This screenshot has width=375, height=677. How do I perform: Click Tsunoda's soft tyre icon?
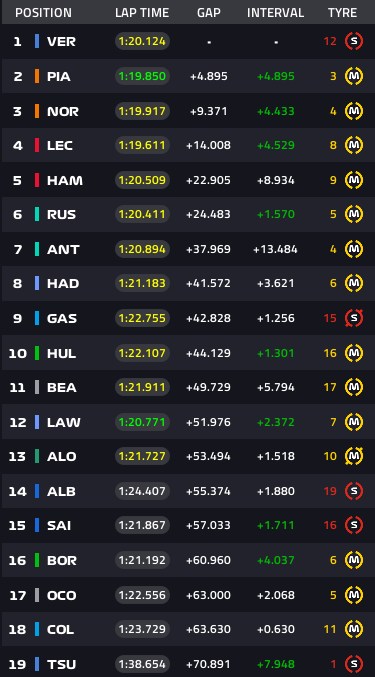354,664
